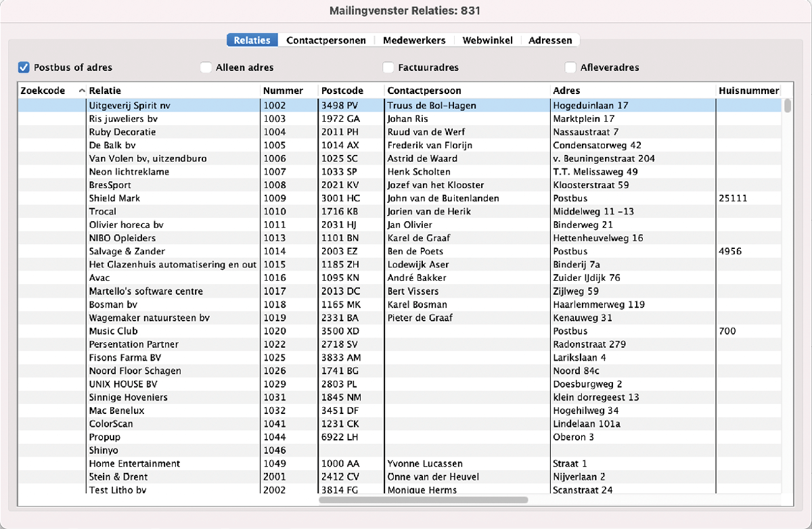Select the ColorScan row

pos(399,423)
